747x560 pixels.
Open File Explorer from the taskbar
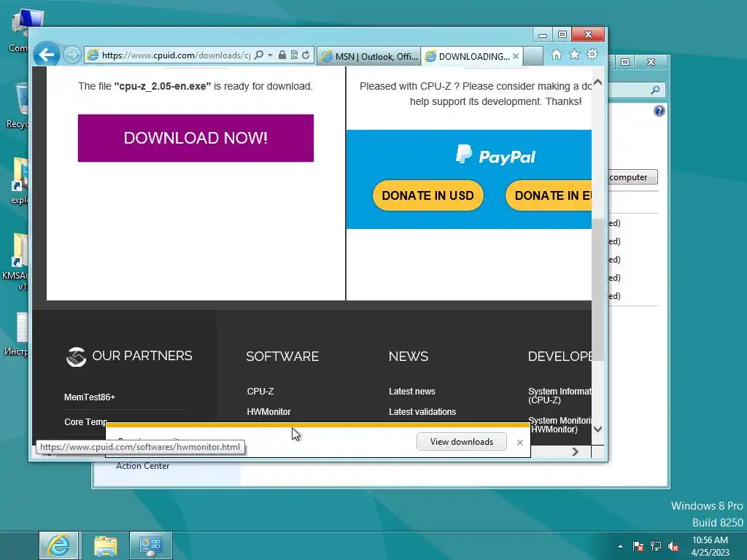click(x=105, y=545)
